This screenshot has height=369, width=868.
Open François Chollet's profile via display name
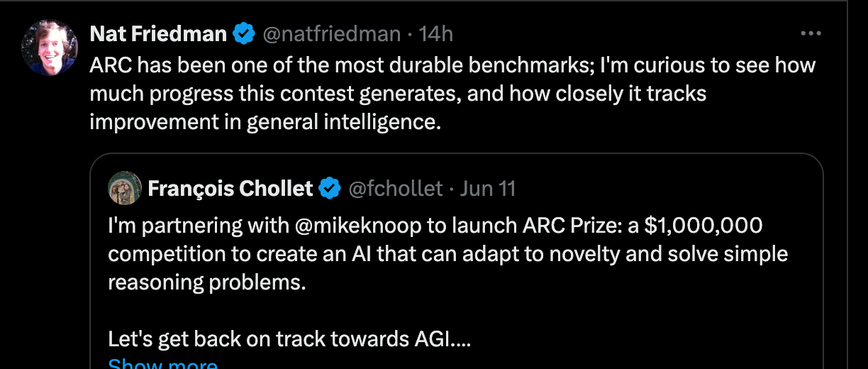click(x=230, y=188)
